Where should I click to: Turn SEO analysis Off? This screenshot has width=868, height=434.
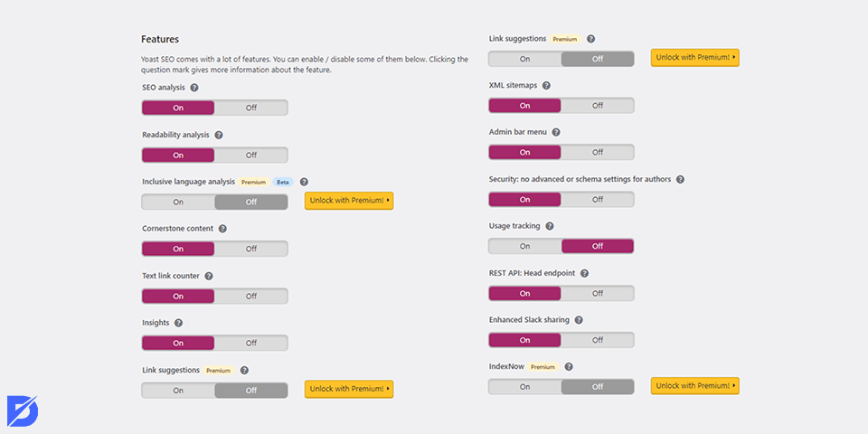(x=251, y=108)
